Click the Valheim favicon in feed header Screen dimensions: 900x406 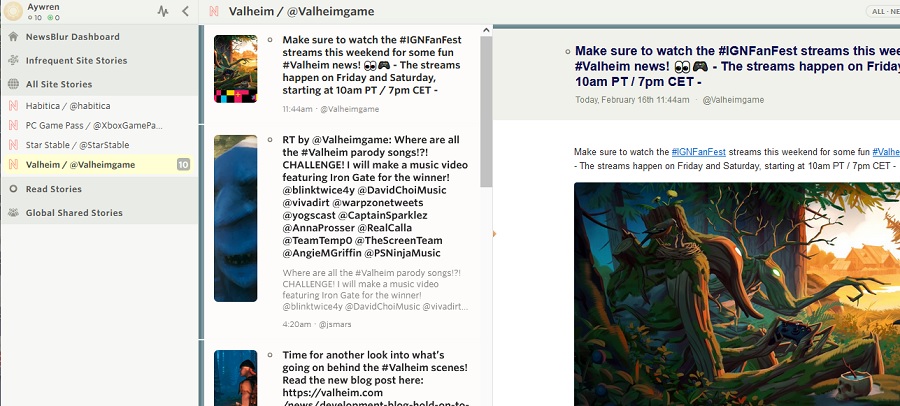click(214, 11)
